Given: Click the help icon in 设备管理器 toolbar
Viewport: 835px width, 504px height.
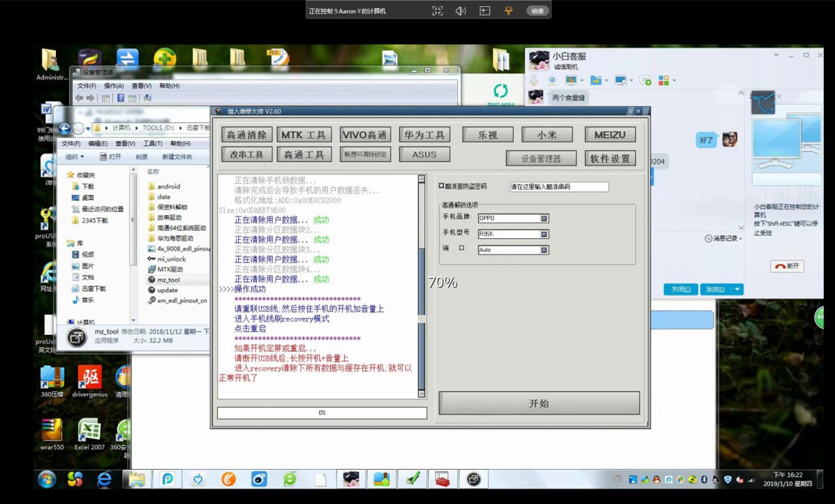Looking at the screenshot, I should tap(121, 98).
